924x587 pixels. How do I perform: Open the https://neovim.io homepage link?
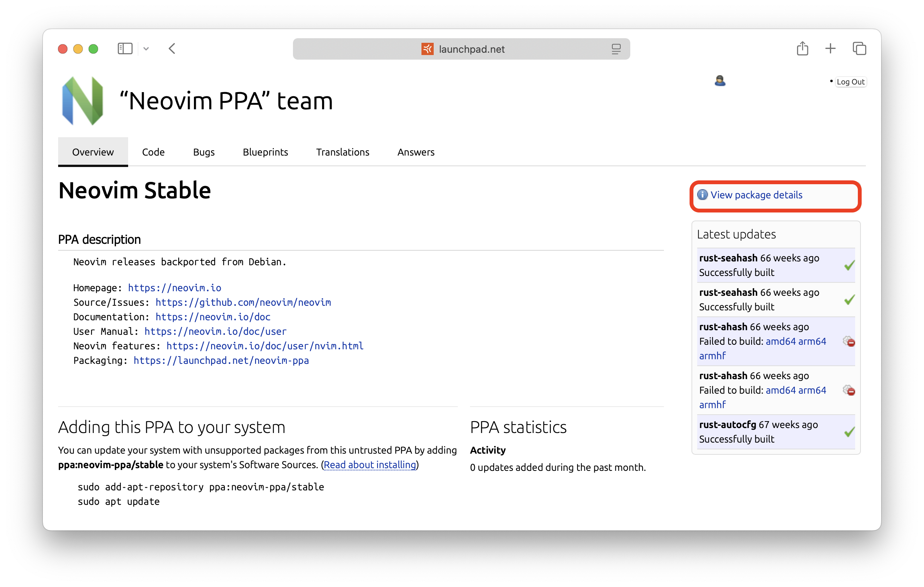174,287
